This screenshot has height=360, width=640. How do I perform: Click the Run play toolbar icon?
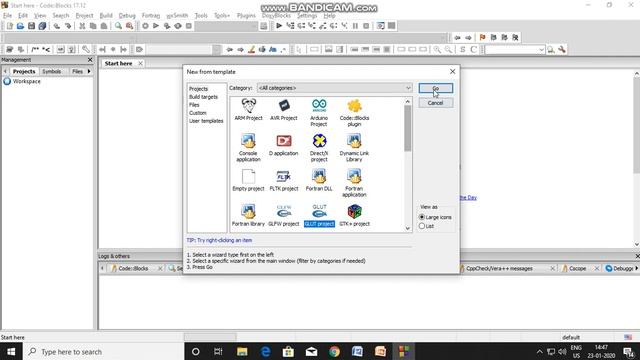point(156,26)
